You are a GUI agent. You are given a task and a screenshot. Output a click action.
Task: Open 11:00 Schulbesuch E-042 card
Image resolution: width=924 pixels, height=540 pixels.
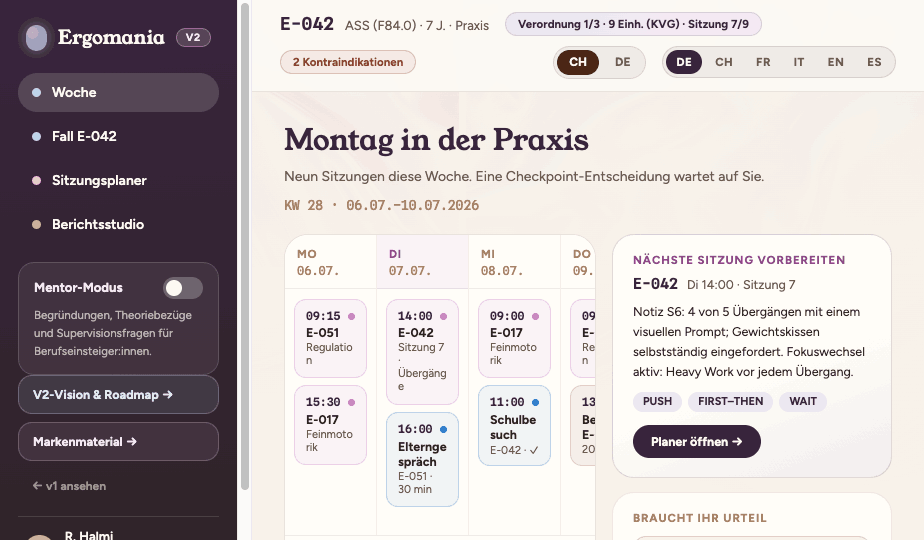tap(514, 426)
